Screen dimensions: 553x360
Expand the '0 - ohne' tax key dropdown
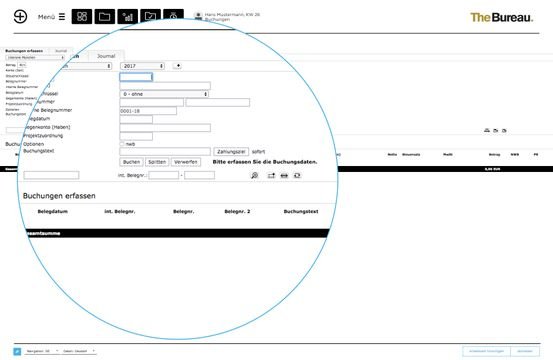(x=164, y=94)
